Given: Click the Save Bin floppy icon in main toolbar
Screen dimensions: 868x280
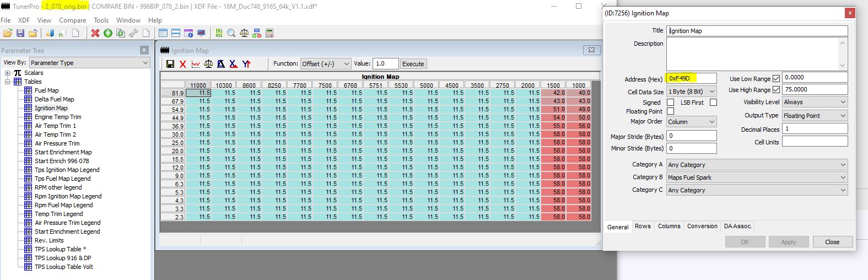Looking at the screenshot, I should (20, 33).
